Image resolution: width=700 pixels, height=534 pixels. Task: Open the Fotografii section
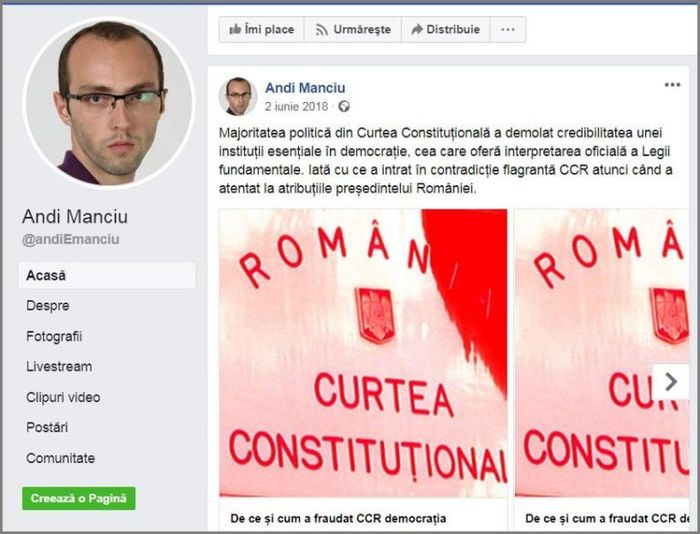click(54, 336)
